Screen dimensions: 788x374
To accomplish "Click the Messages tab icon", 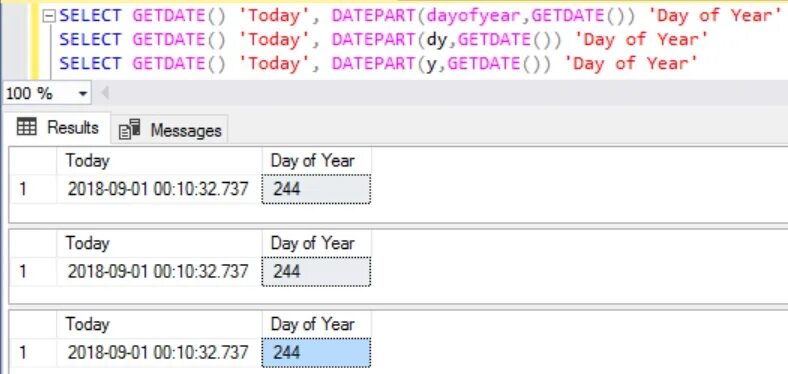I will click(130, 130).
